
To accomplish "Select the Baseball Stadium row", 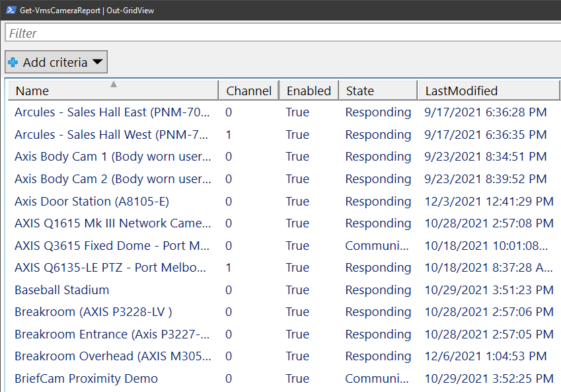I will [284, 290].
